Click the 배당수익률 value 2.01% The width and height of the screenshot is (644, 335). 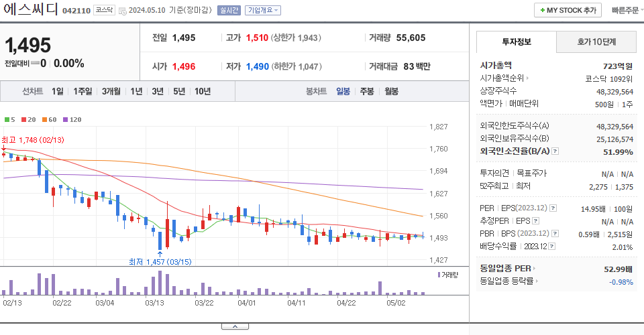tap(623, 247)
